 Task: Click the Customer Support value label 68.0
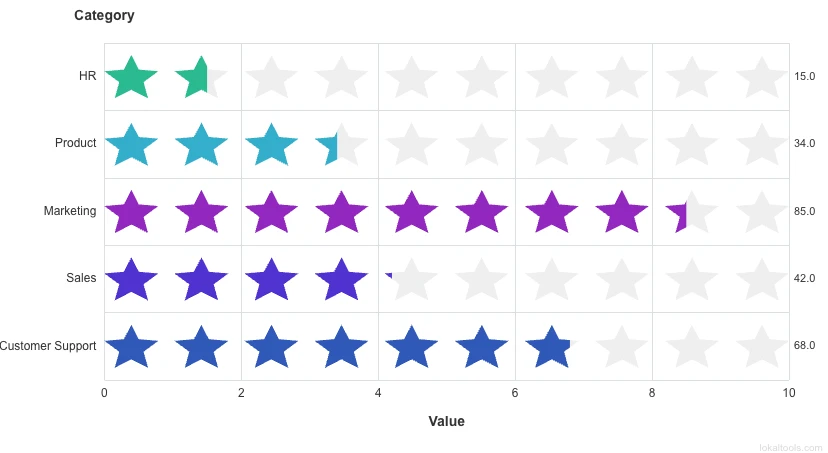(x=804, y=346)
